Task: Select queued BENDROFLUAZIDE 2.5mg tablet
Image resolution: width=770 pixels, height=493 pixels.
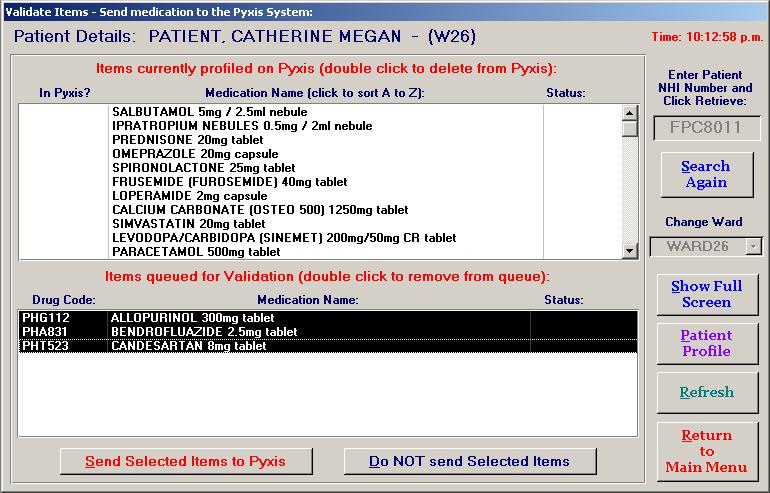Action: click(203, 332)
